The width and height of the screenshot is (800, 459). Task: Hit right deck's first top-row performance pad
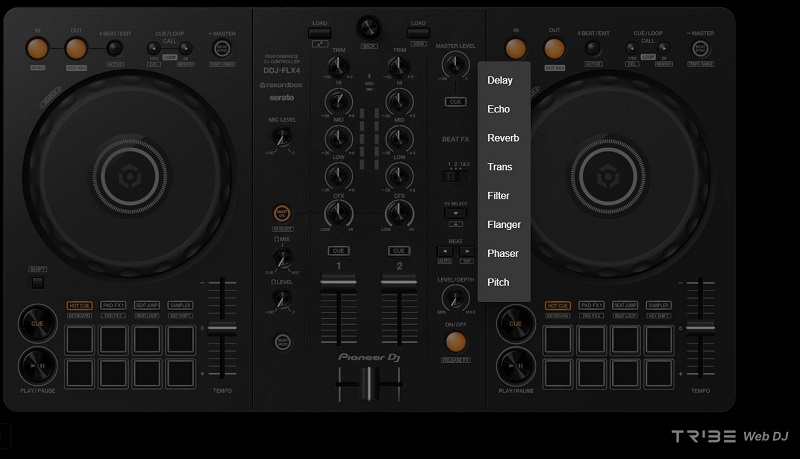tap(558, 340)
